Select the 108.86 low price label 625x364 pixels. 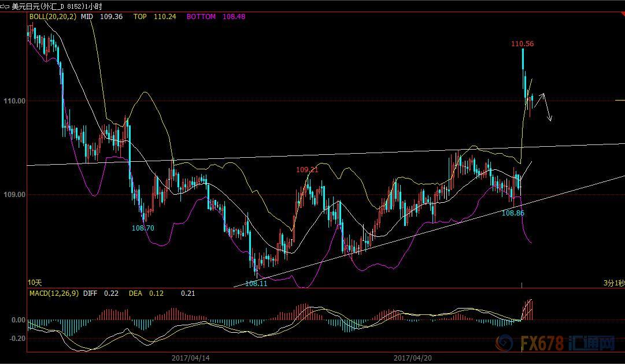[513, 213]
